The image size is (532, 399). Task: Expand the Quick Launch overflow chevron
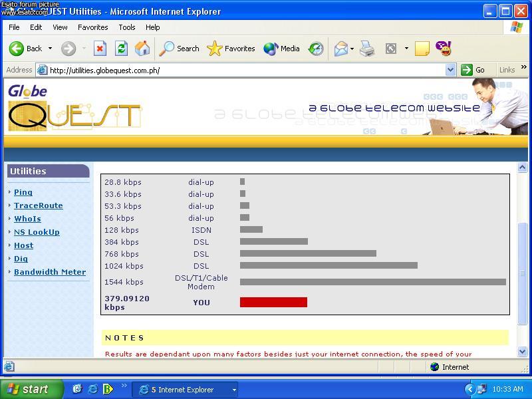pyautogui.click(x=124, y=386)
